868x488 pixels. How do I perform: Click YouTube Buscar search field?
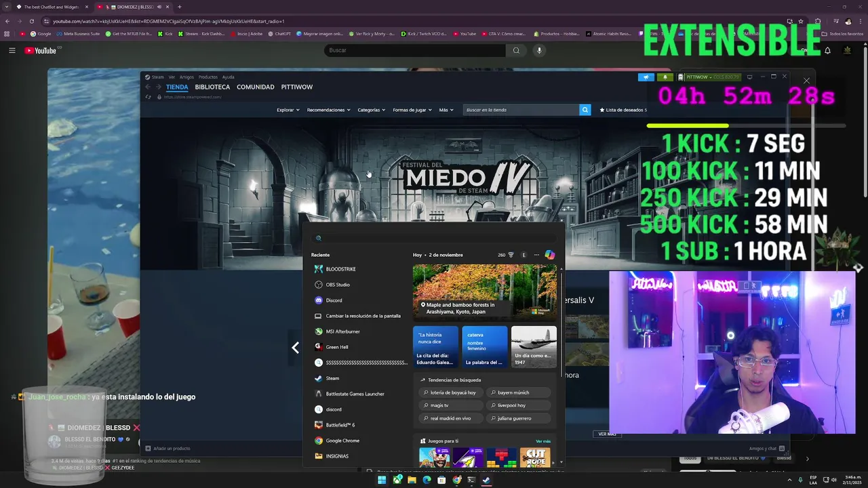[415, 50]
